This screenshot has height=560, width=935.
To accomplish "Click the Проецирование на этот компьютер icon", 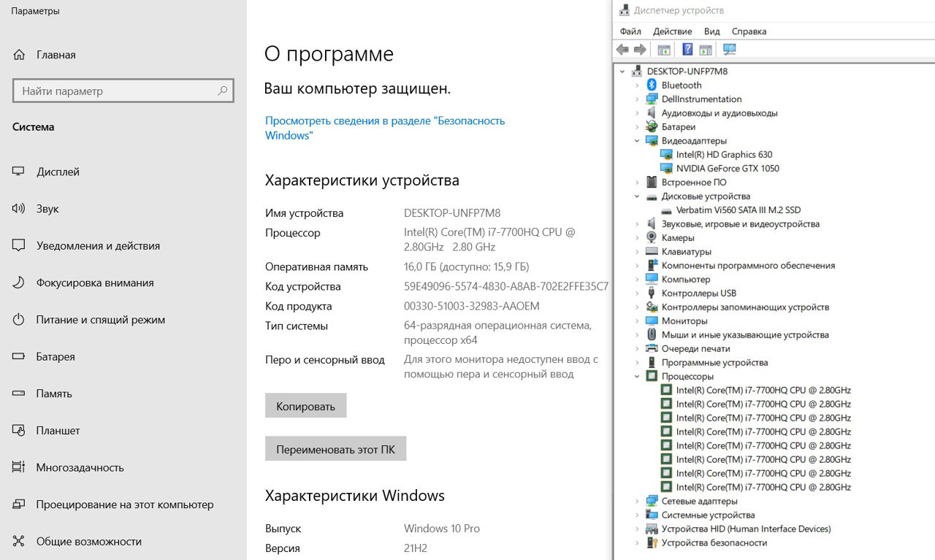I will pos(19,505).
